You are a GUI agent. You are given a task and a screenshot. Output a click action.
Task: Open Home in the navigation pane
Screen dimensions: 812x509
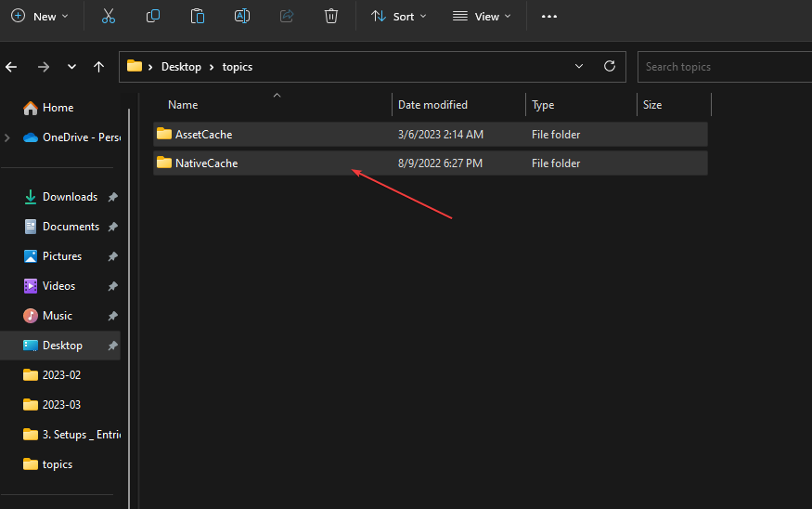point(48,108)
